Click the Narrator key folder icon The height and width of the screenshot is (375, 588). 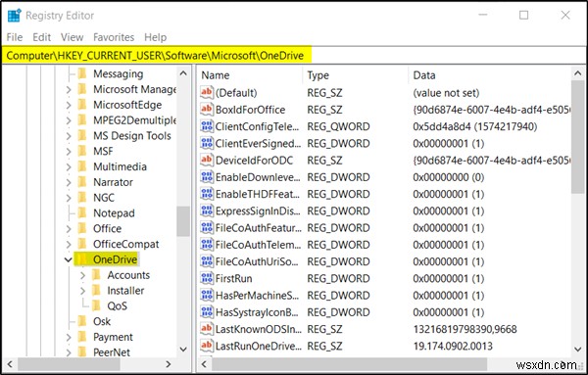tap(82, 182)
